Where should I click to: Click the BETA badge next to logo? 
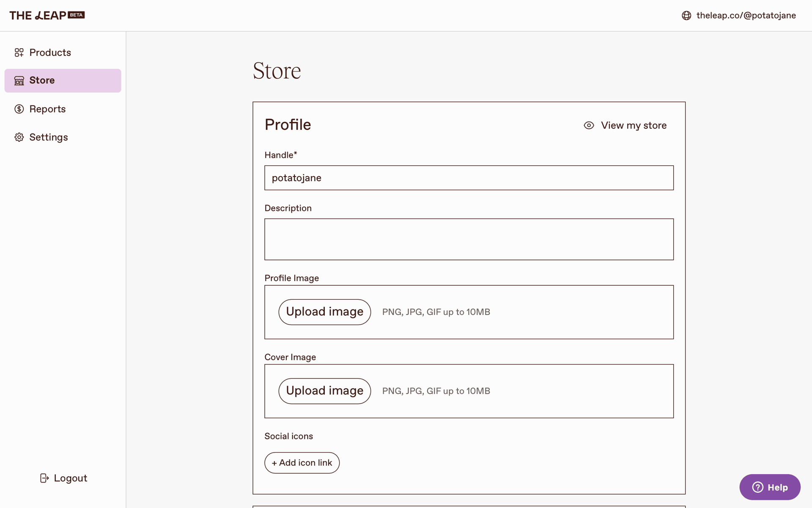(x=77, y=15)
